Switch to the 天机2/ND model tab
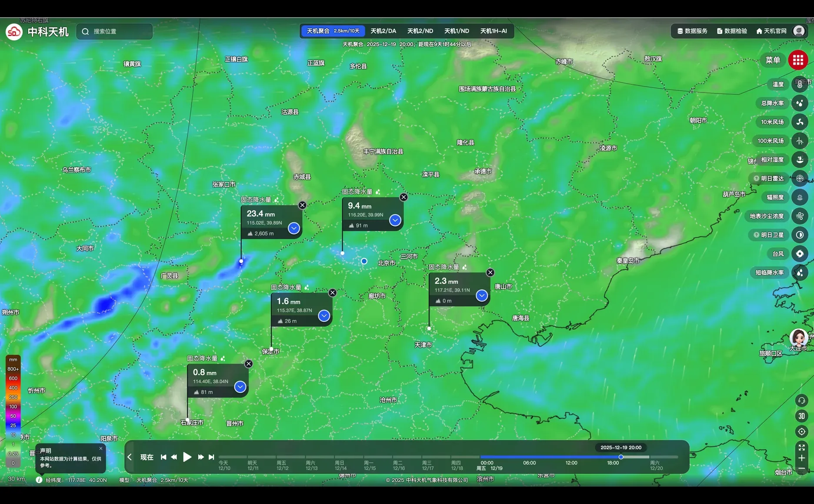Image resolution: width=814 pixels, height=504 pixels. point(420,31)
